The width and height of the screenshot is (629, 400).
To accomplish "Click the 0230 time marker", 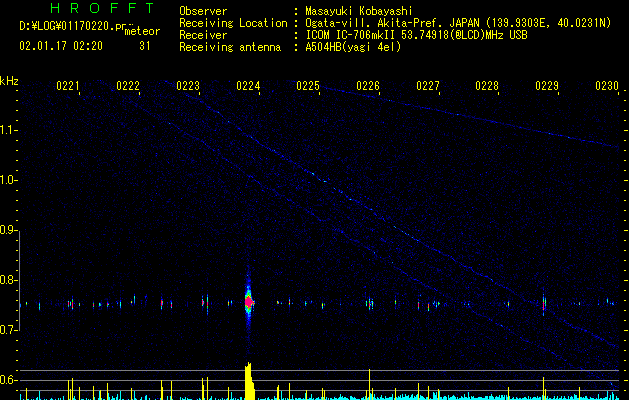I will point(607,86).
